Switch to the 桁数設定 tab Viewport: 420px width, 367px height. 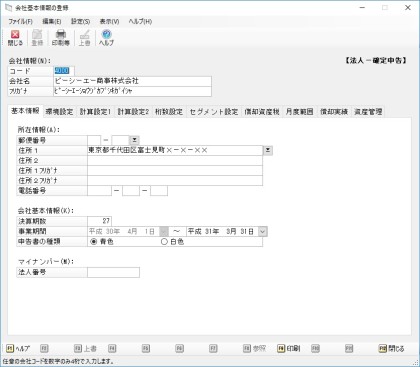click(169, 112)
